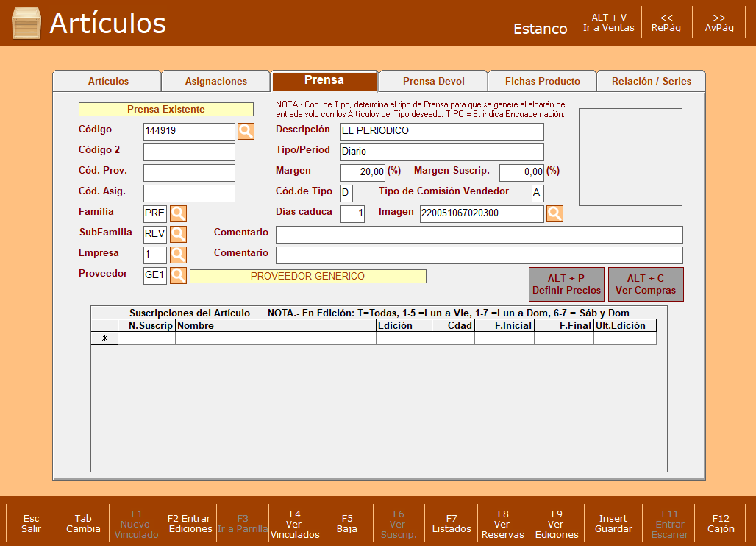
Task: Click the ALT + P Definir Precios button
Action: (566, 285)
